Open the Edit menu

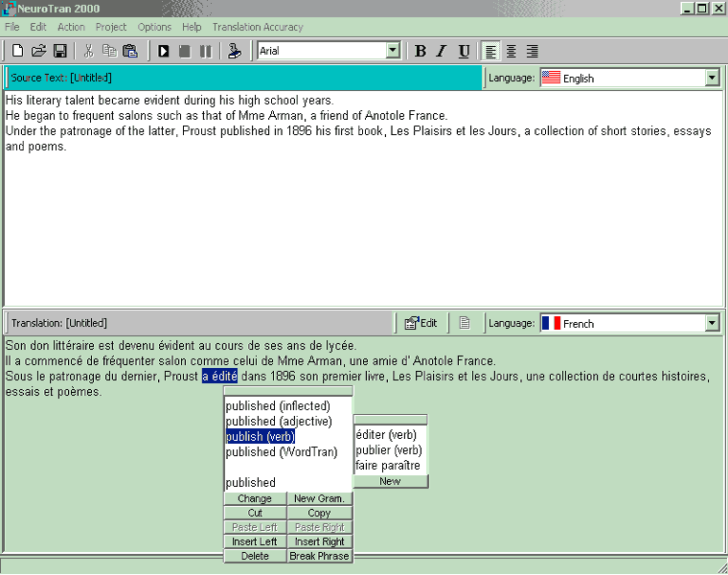(x=38, y=27)
